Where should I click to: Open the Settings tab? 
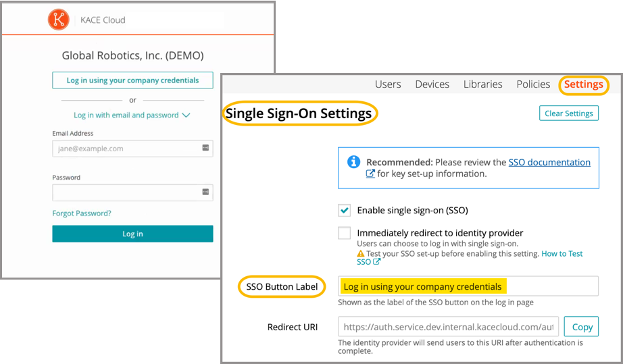(x=583, y=84)
